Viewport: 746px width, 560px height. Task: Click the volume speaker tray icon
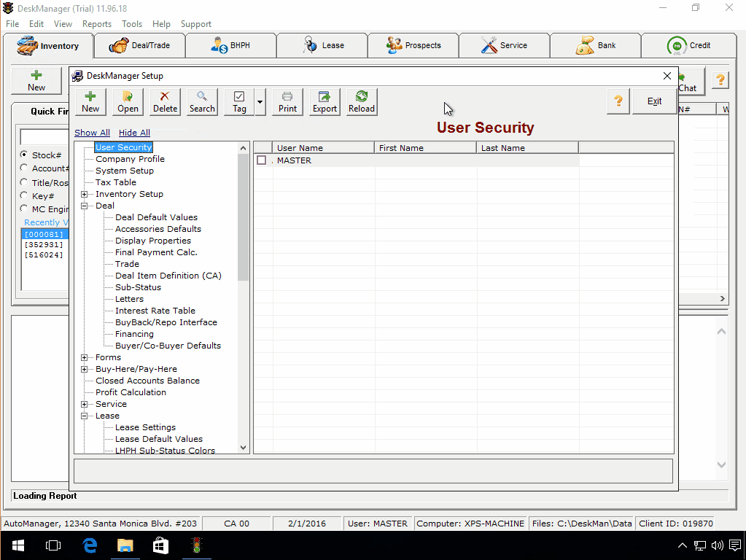[x=718, y=545]
